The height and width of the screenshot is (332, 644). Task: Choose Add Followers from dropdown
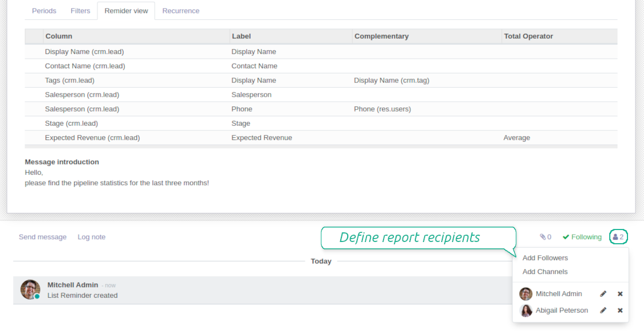point(545,258)
